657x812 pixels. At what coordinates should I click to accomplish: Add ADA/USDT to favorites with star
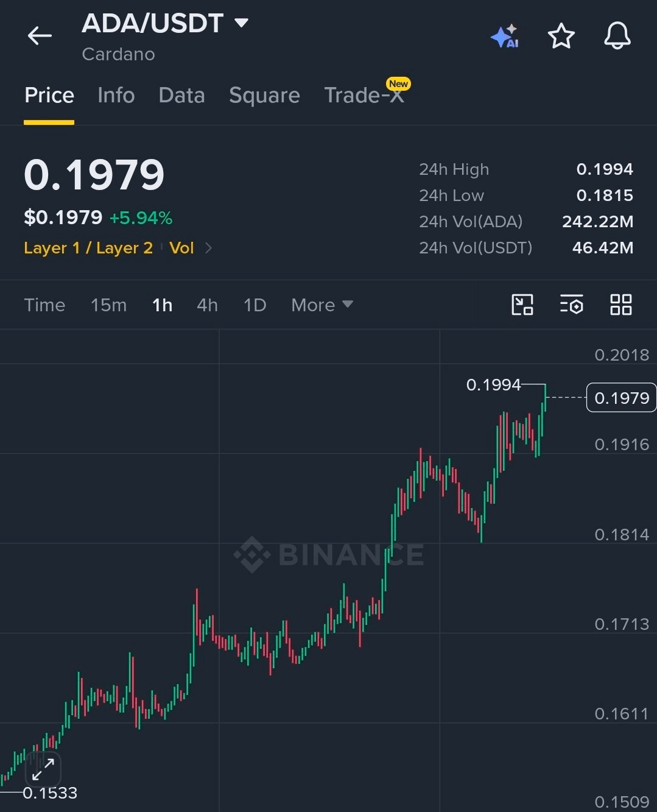click(561, 36)
